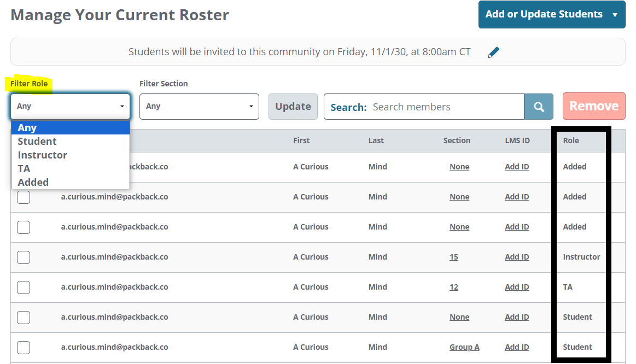
Task: Select Added from the role filter list
Action: pos(33,182)
